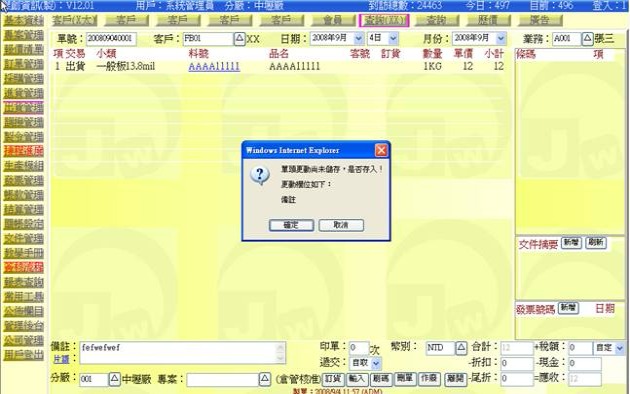Open the 會員 tab
The image size is (630, 394).
click(x=333, y=20)
